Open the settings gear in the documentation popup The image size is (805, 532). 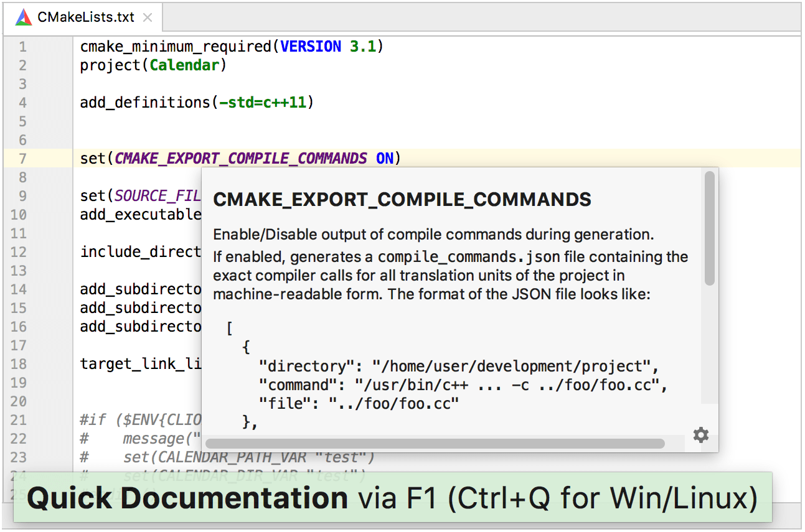(700, 436)
